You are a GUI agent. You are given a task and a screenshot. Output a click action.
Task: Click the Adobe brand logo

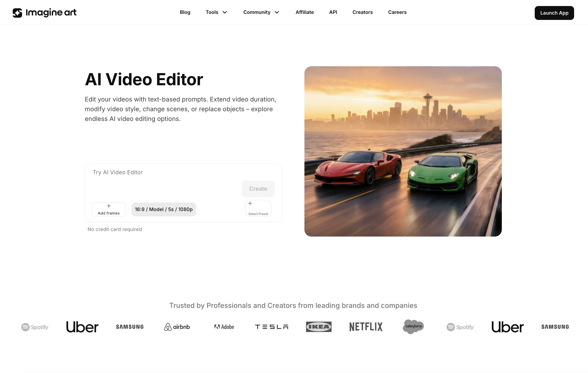point(224,327)
